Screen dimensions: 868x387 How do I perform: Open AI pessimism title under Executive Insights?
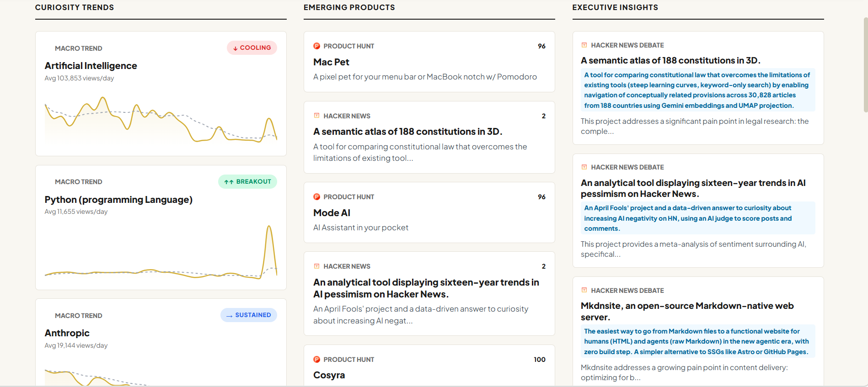click(x=693, y=188)
